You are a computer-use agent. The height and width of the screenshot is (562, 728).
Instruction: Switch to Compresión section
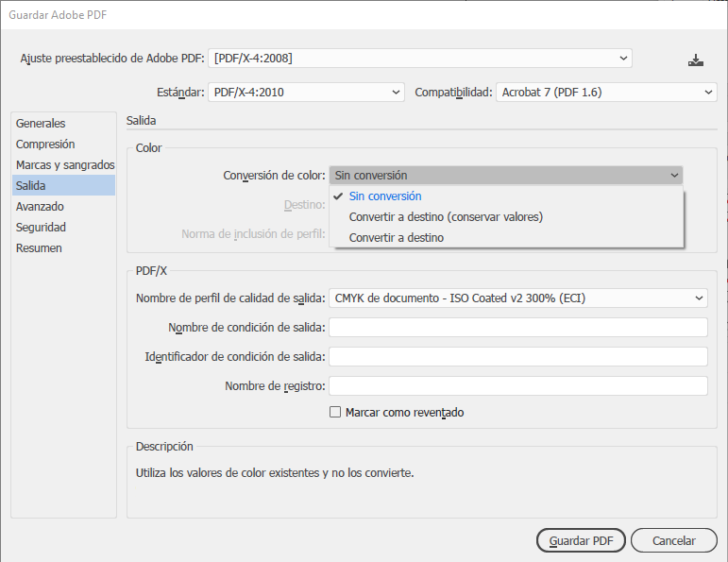pos(63,144)
